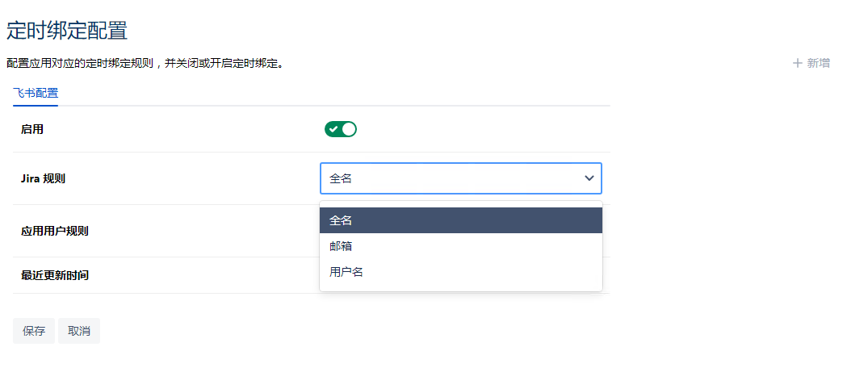Disable the 启用 toggle switch

[340, 129]
